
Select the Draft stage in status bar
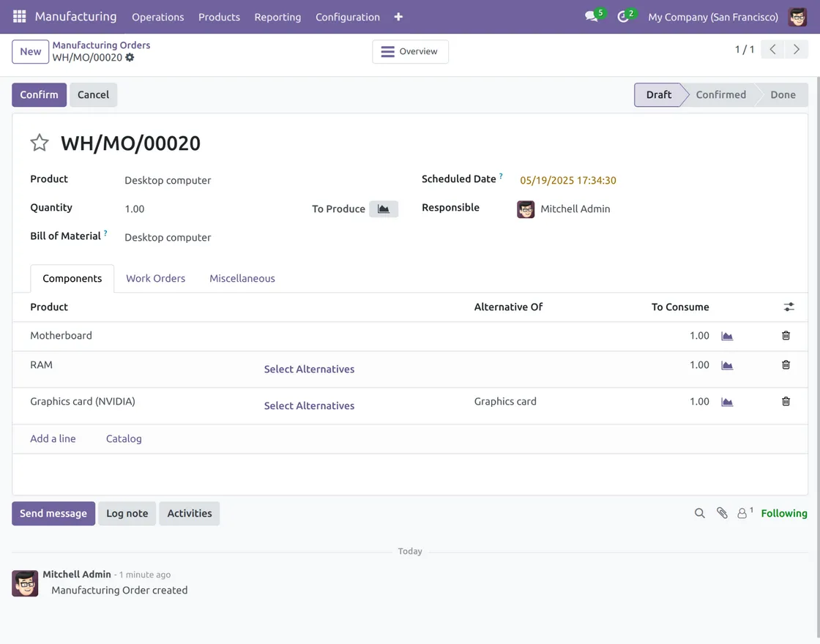tap(658, 94)
